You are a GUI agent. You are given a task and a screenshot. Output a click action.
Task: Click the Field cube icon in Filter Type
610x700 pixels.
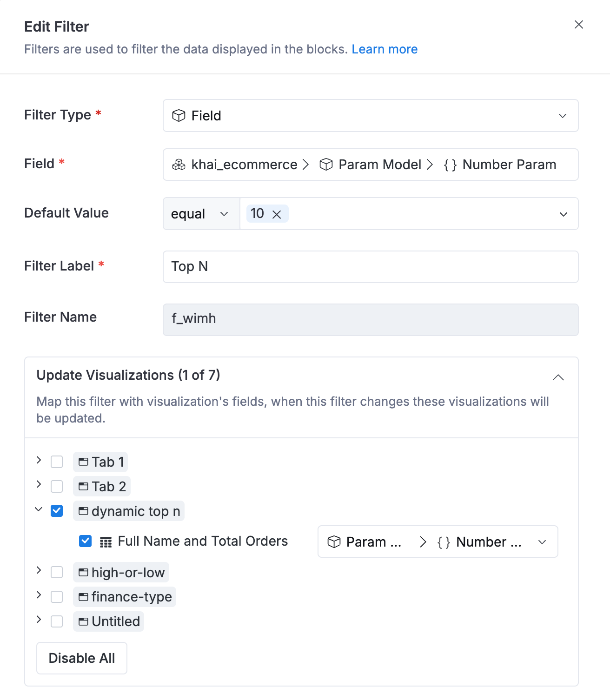coord(179,116)
